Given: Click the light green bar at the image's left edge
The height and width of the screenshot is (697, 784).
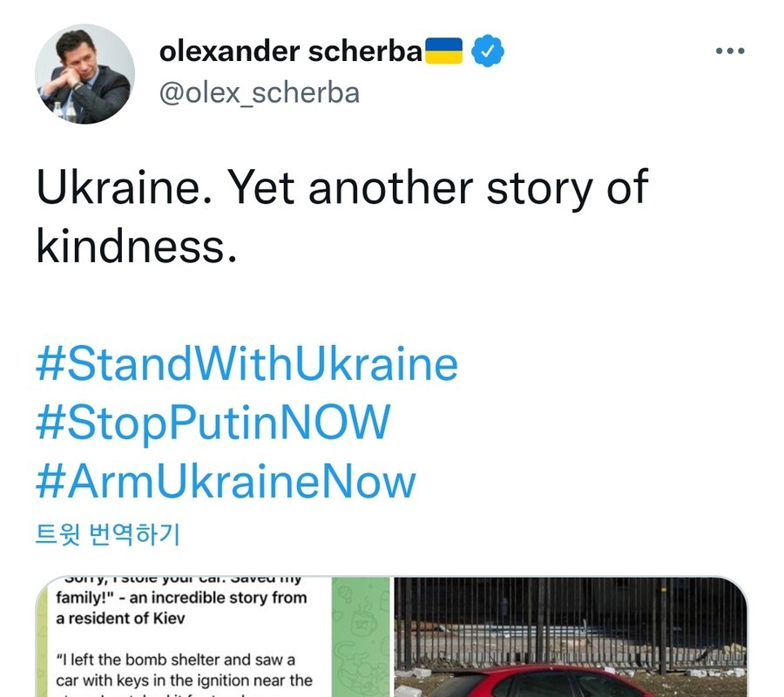Looking at the screenshot, I should pos(42,645).
